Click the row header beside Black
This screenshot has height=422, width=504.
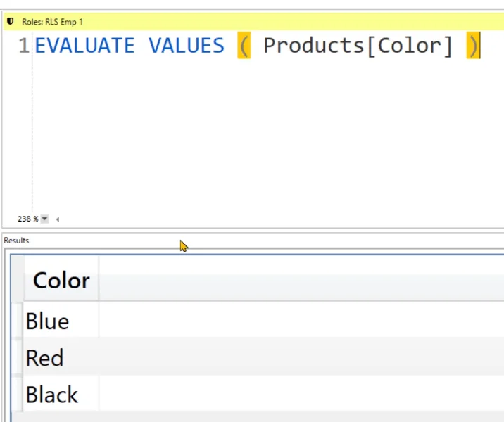click(17, 394)
